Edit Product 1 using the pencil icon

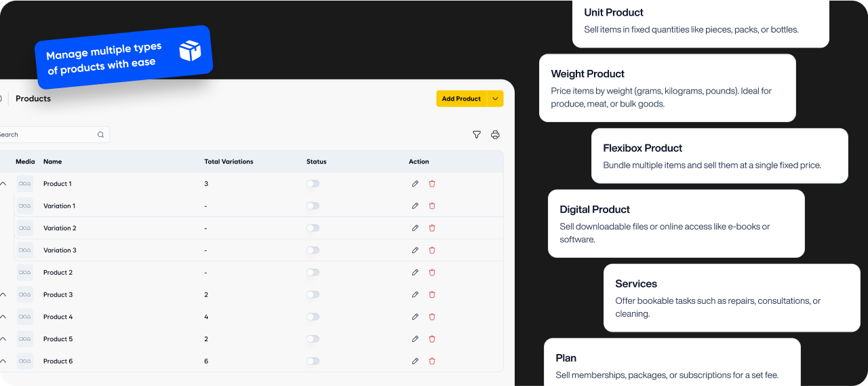pos(415,184)
